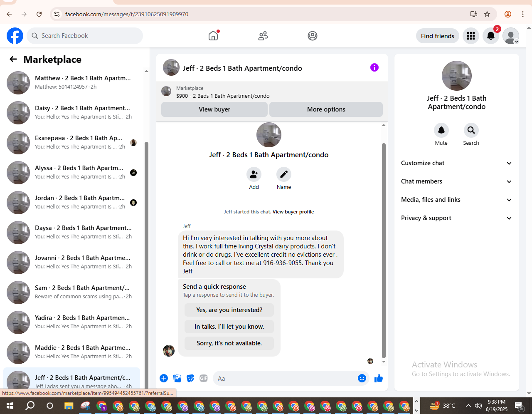Open the account profile avatar menu
The height and width of the screenshot is (414, 532).
tap(511, 36)
